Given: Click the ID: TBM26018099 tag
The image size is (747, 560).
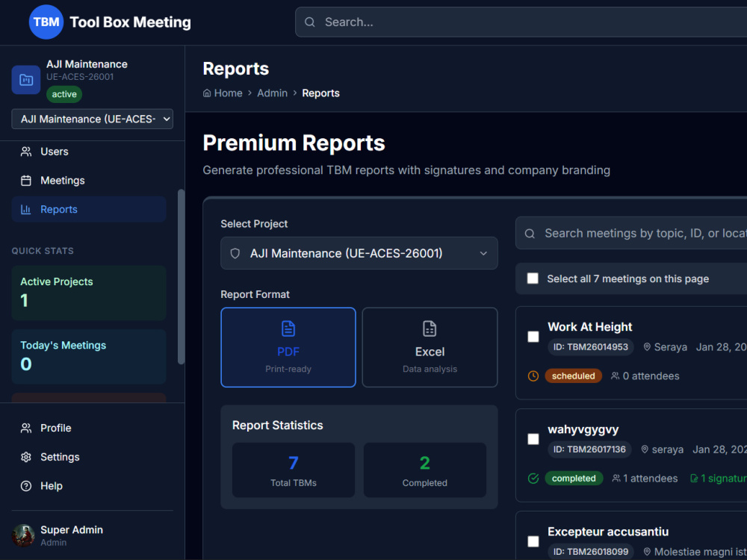Looking at the screenshot, I should pos(591,552).
